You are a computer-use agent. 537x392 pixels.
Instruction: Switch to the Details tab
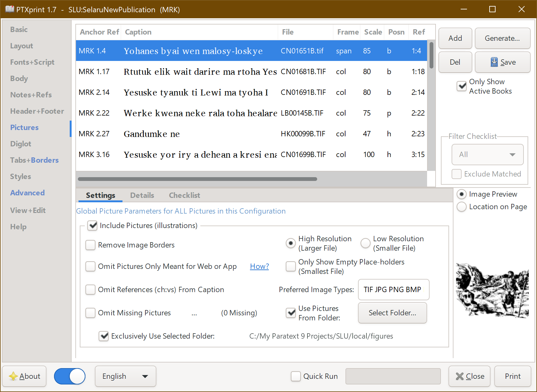pyautogui.click(x=142, y=195)
